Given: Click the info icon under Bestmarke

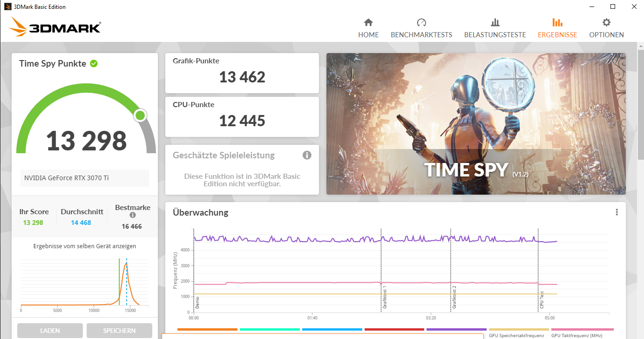Looking at the screenshot, I should pos(133,215).
